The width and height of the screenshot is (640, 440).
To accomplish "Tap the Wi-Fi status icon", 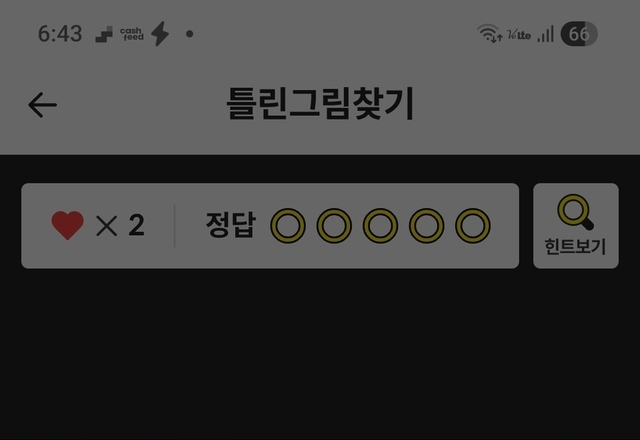I will tap(489, 33).
